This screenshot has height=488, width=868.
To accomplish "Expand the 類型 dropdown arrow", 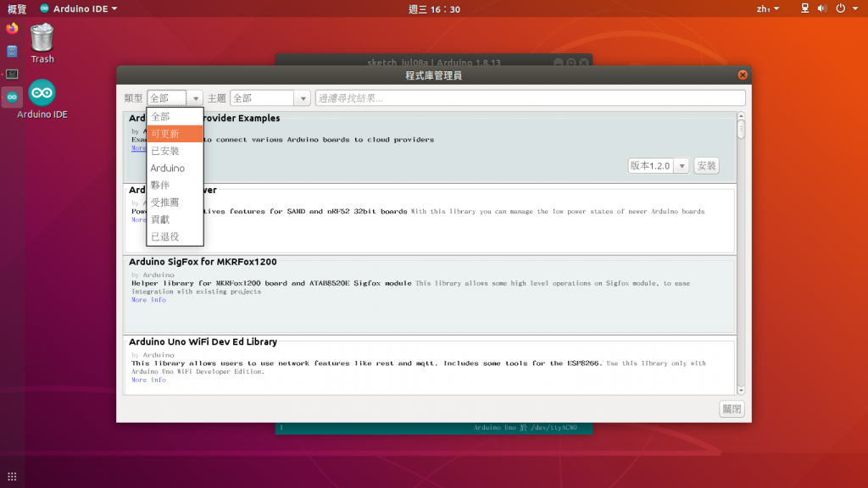I will pos(196,98).
